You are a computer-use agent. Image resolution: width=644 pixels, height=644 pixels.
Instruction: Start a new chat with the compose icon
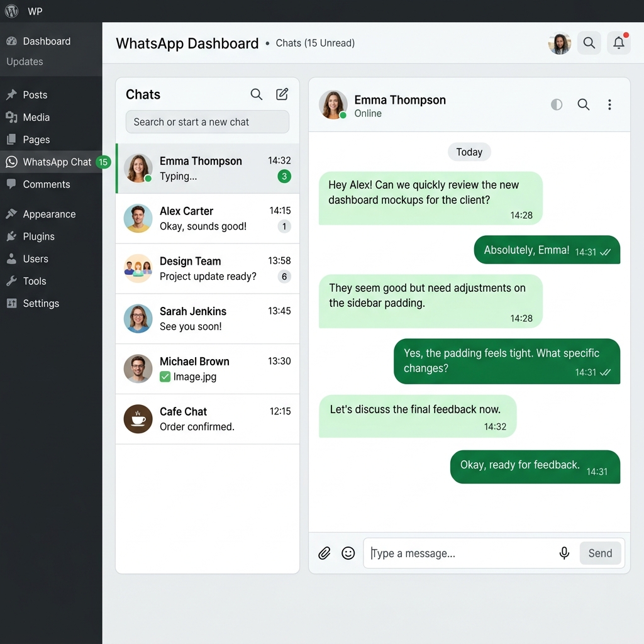(x=282, y=94)
